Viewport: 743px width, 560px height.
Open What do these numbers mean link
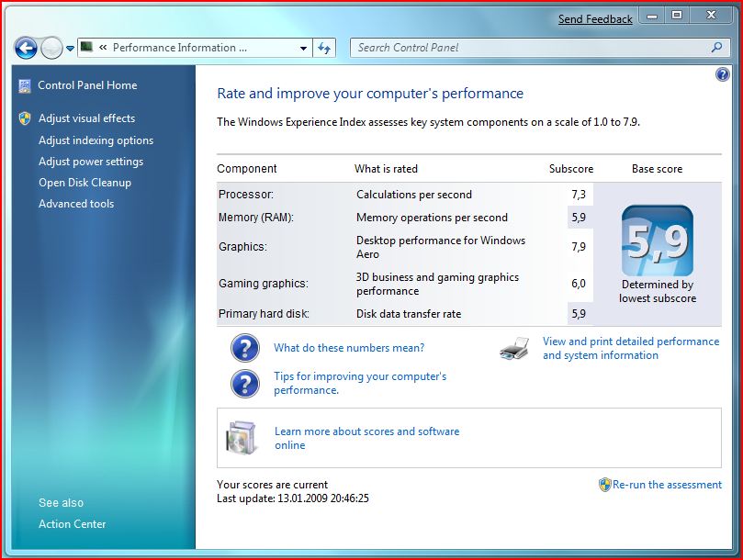tap(349, 348)
